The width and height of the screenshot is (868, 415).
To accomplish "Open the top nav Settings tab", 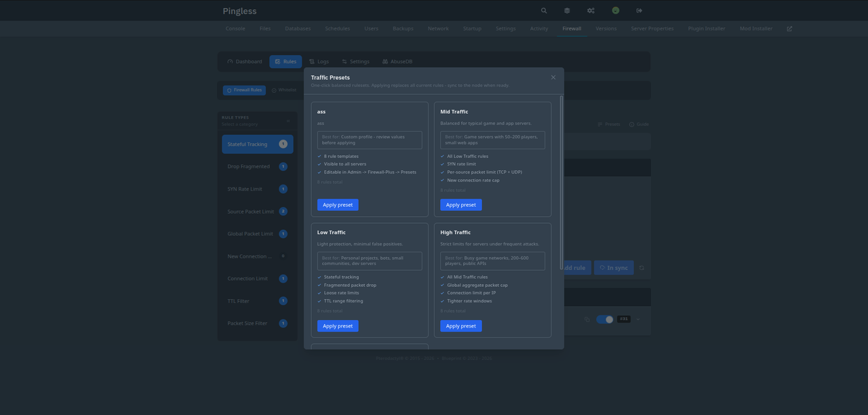I will click(506, 28).
